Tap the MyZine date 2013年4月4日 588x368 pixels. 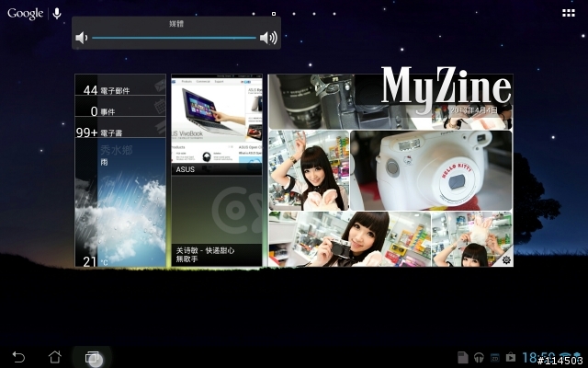[474, 110]
